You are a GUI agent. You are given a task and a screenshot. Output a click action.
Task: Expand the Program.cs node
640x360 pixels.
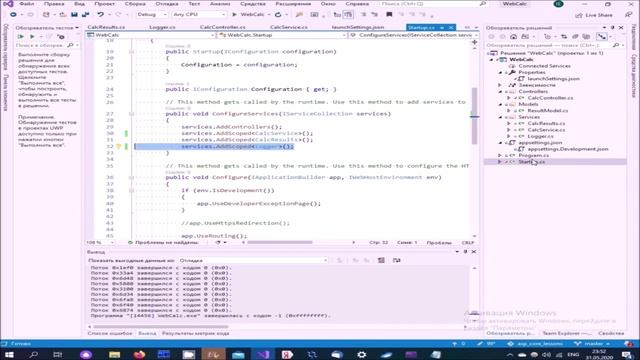point(501,156)
